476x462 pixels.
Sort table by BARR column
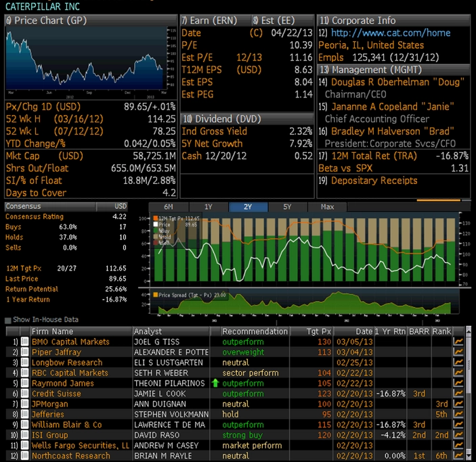click(x=419, y=331)
